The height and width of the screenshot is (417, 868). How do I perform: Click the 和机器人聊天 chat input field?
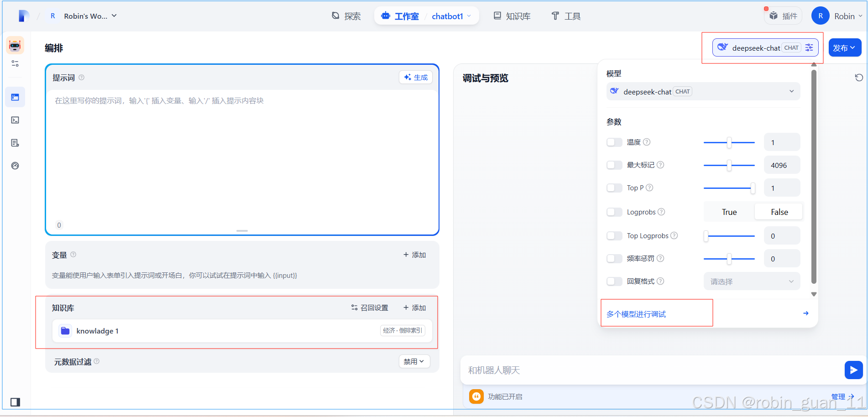(593, 370)
